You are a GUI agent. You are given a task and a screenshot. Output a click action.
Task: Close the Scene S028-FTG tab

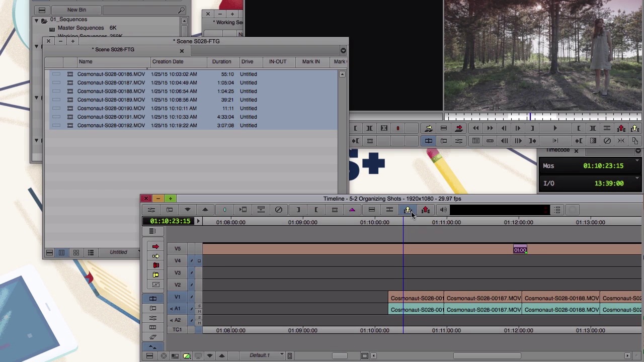182,50
